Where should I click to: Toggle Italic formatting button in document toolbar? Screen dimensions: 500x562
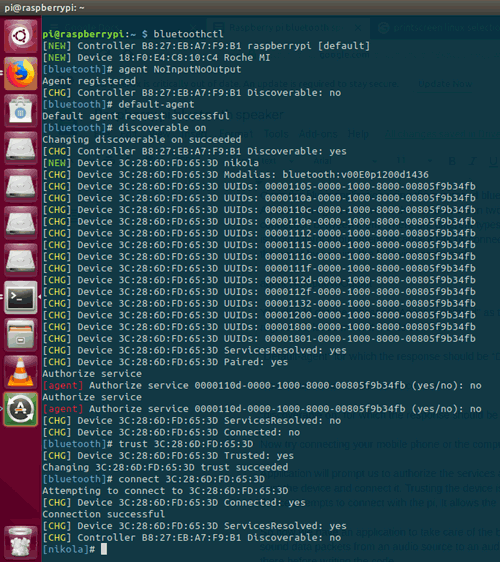tap(473, 161)
